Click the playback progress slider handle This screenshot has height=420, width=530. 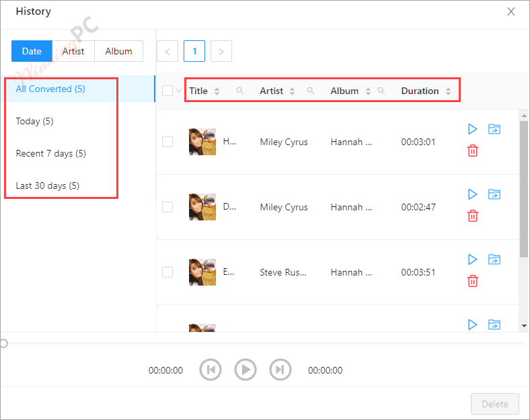pyautogui.click(x=3, y=343)
